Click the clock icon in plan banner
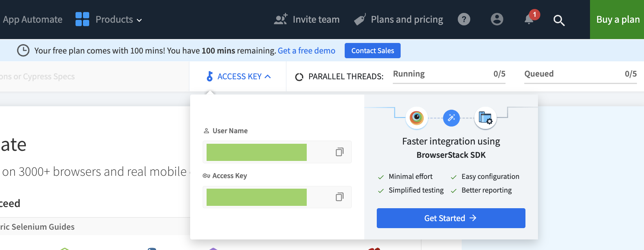 pos(23,50)
